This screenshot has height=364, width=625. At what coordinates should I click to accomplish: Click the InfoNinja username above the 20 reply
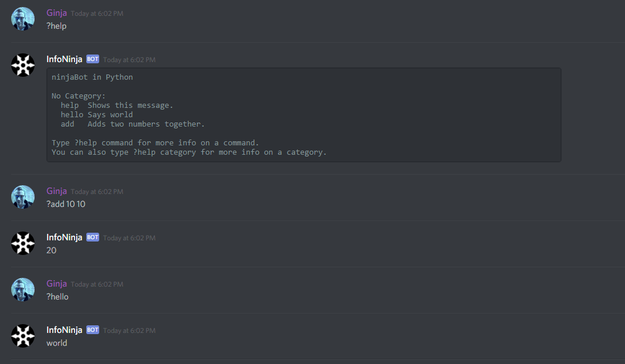[64, 237]
